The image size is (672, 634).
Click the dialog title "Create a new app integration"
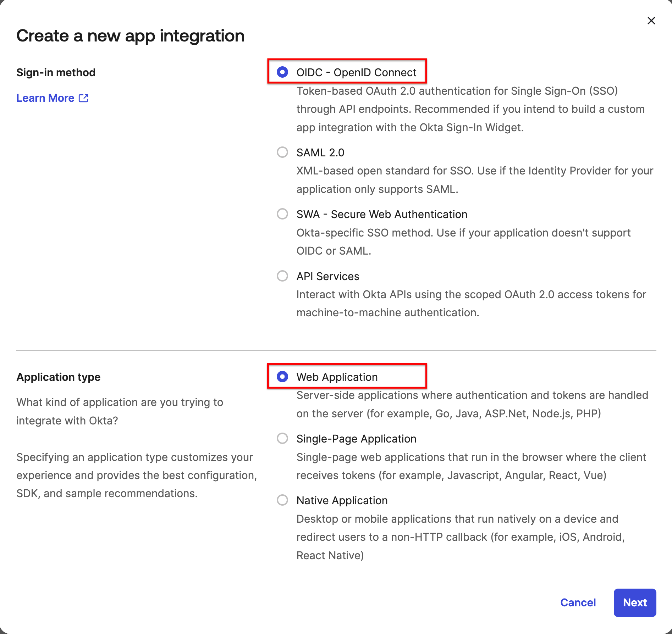pyautogui.click(x=131, y=35)
